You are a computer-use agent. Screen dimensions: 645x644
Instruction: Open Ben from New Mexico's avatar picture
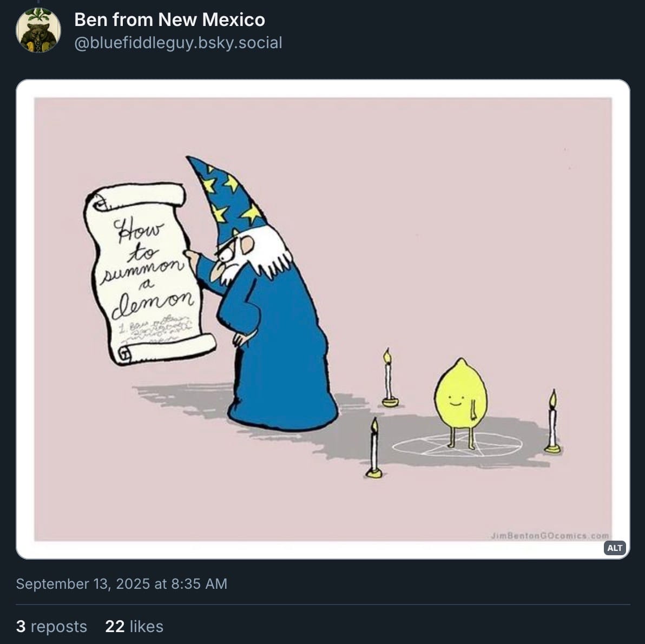point(38,30)
